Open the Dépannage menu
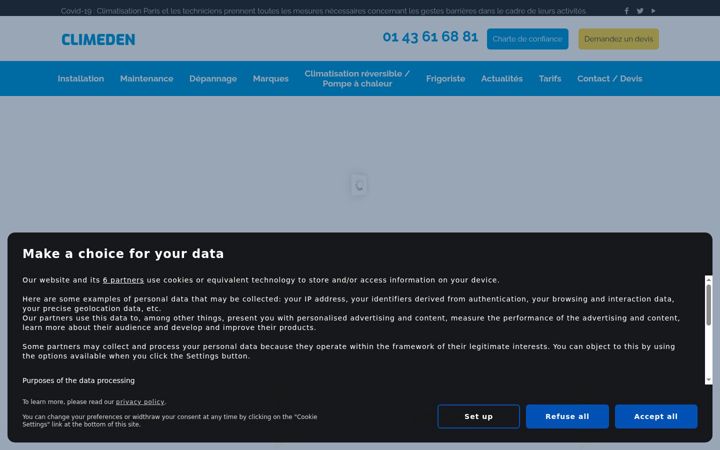Image resolution: width=720 pixels, height=450 pixels. coord(213,79)
